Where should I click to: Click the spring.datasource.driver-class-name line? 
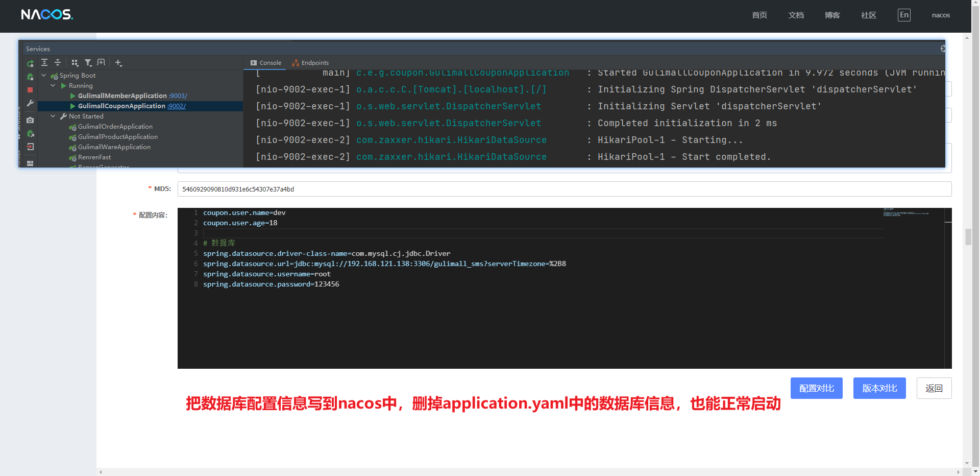327,254
